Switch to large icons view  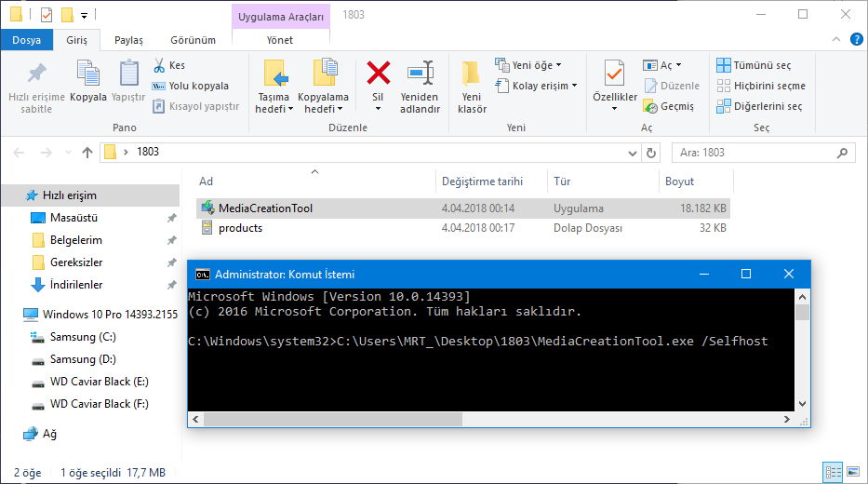tap(853, 472)
